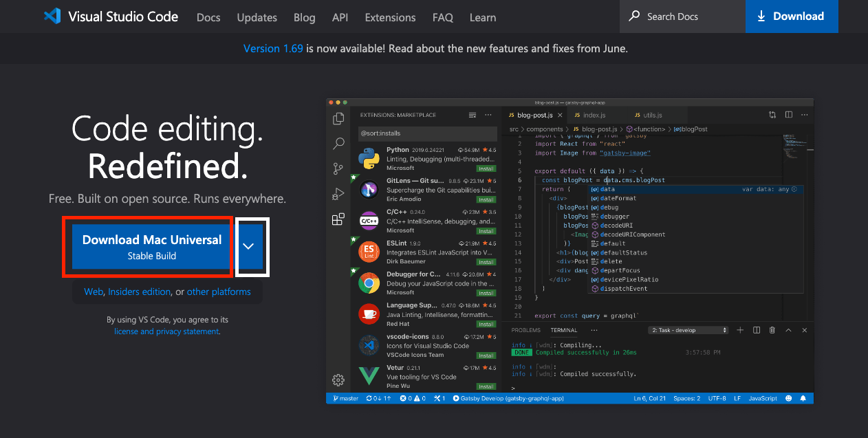Image resolution: width=868 pixels, height=438 pixels.
Task: Open the Source Control icon
Action: click(338, 168)
